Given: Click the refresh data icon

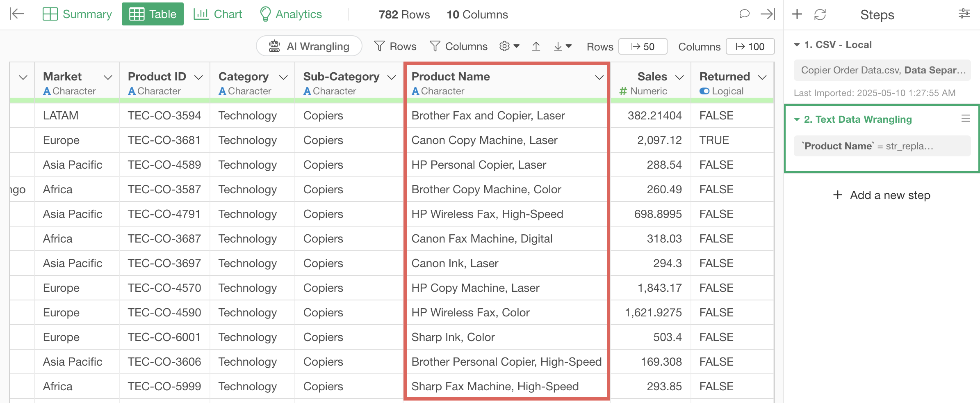Looking at the screenshot, I should 820,14.
